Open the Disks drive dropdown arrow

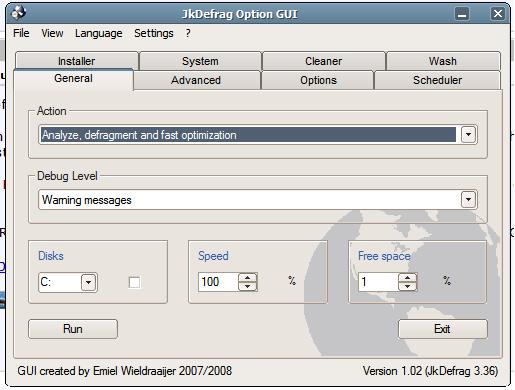[88, 282]
